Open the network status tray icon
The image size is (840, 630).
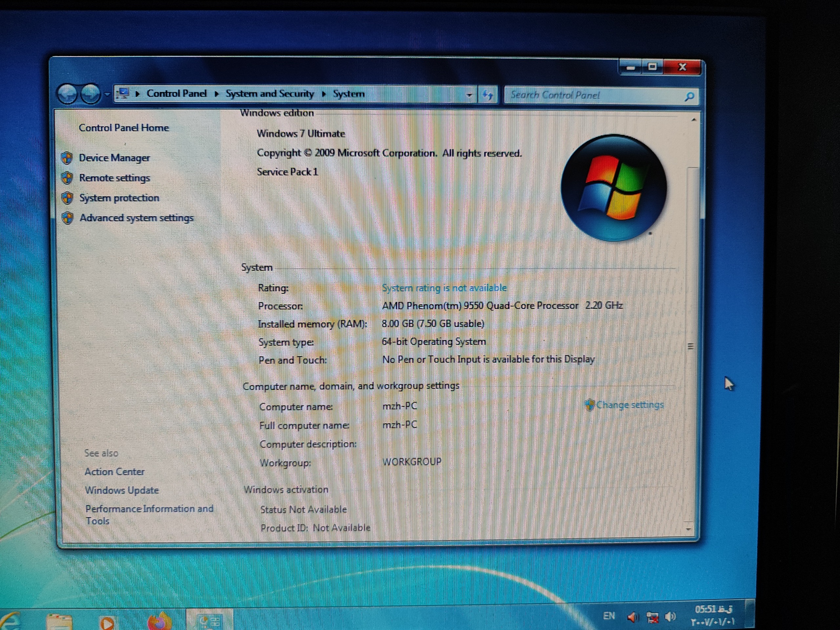653,618
